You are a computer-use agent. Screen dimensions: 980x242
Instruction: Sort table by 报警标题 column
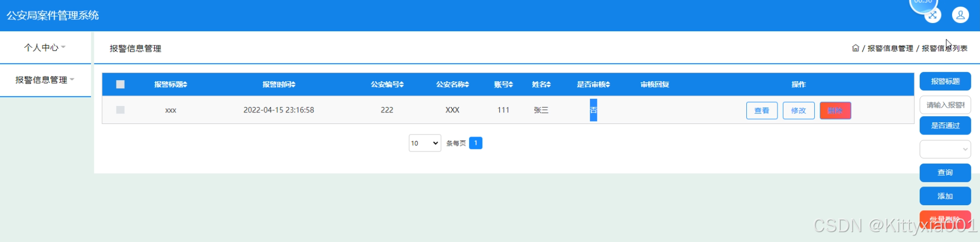[x=171, y=85]
